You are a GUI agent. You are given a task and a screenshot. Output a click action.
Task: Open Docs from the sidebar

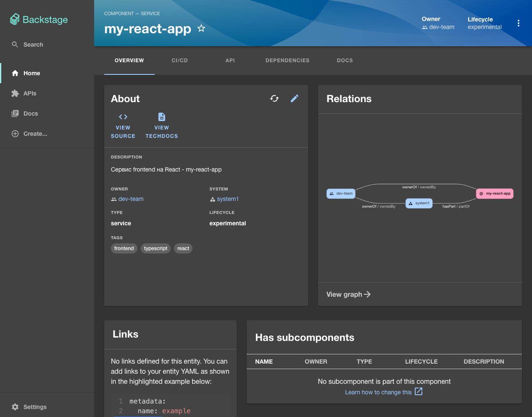point(47,113)
